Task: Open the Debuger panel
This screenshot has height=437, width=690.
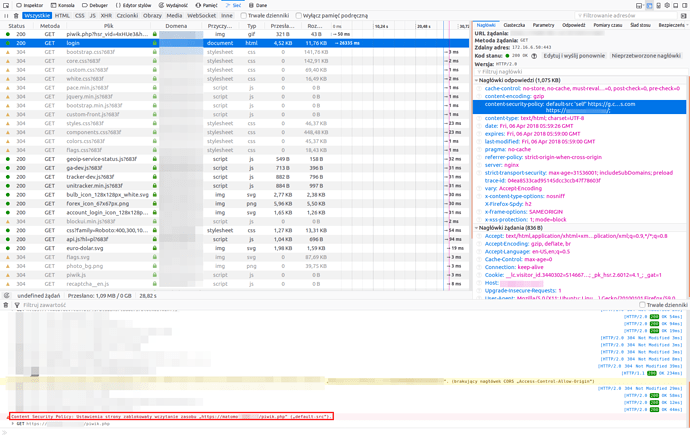Action: tap(95, 5)
